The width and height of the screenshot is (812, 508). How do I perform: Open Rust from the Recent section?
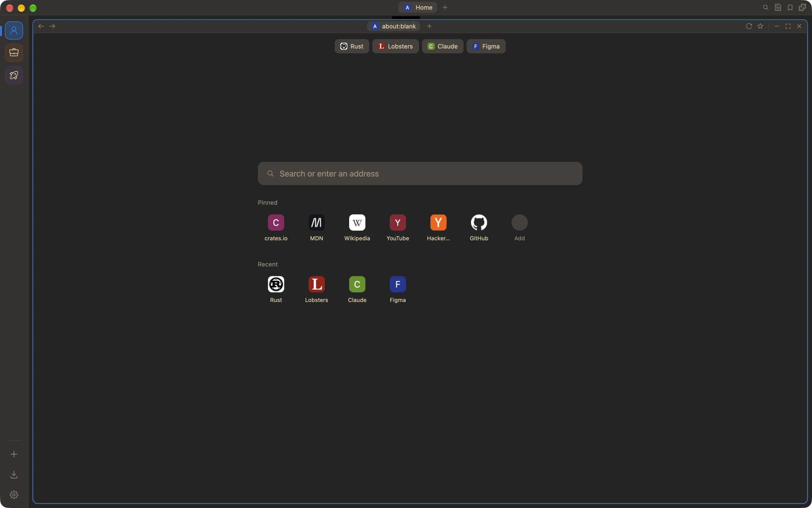click(276, 290)
